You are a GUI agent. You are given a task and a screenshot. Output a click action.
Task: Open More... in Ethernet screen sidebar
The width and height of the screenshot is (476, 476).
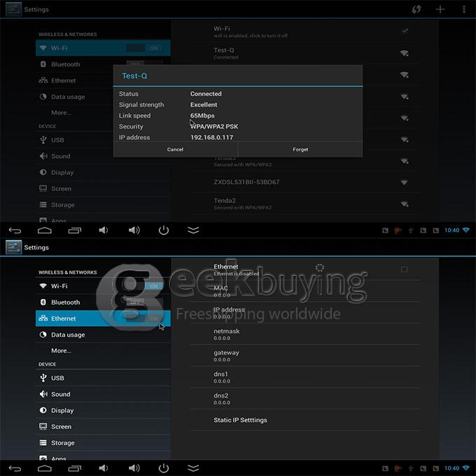103,351
